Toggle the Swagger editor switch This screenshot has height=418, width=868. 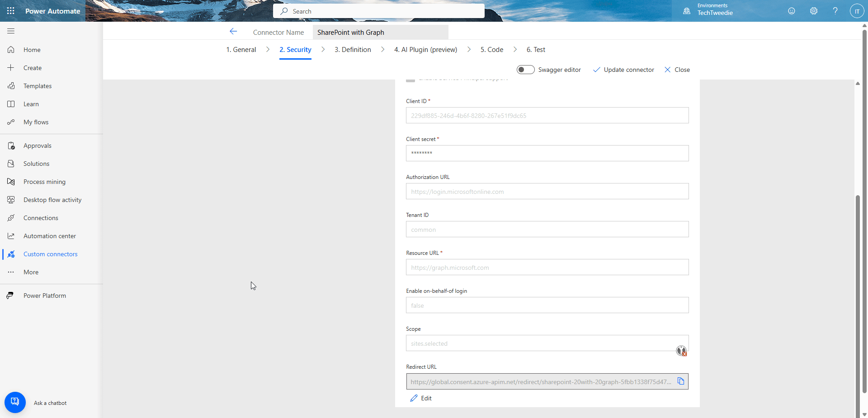[525, 69]
